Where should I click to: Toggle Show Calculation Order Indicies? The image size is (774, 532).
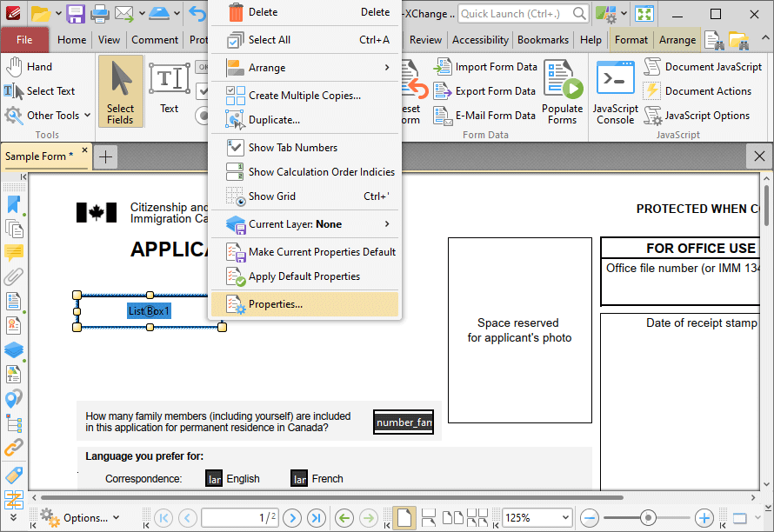point(304,172)
